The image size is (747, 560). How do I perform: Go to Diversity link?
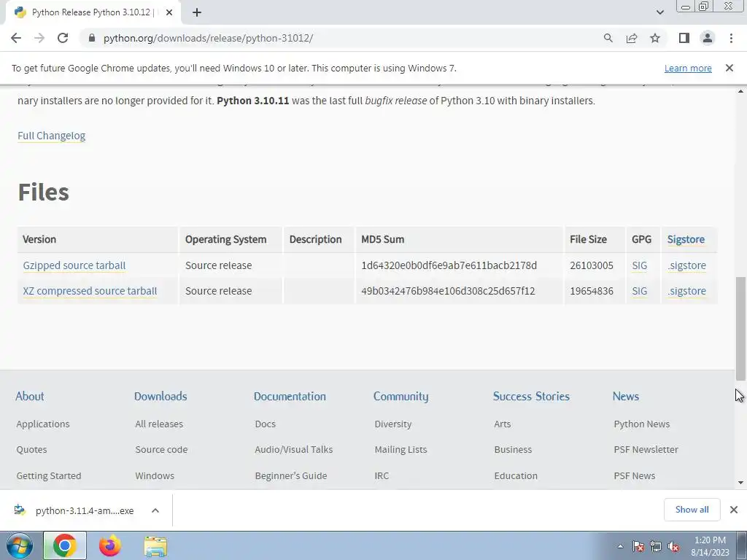(393, 424)
